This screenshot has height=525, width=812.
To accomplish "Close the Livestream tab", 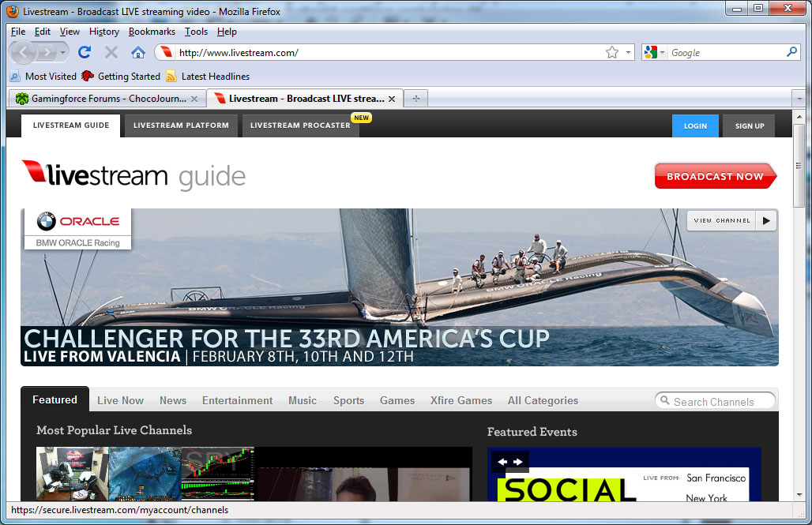I will (x=392, y=99).
